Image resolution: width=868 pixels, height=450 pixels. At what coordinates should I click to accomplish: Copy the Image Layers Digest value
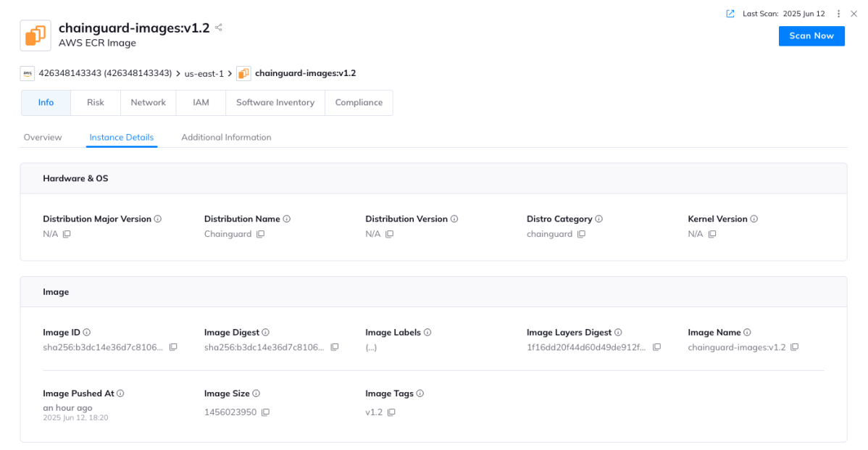click(x=657, y=347)
